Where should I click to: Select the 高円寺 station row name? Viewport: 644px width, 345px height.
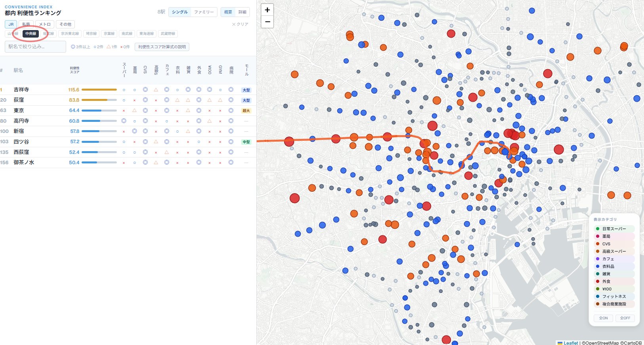click(x=21, y=121)
